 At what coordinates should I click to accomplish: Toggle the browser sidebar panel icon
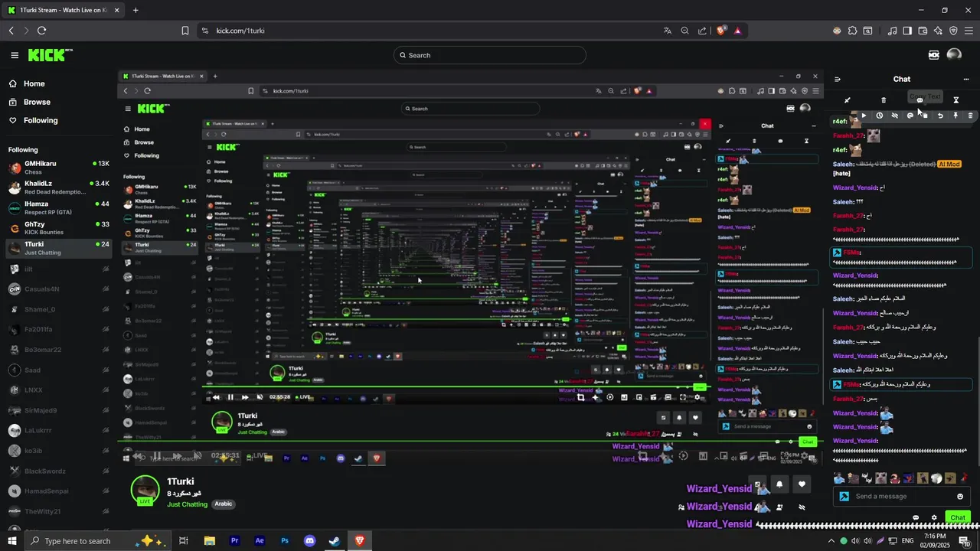(907, 31)
